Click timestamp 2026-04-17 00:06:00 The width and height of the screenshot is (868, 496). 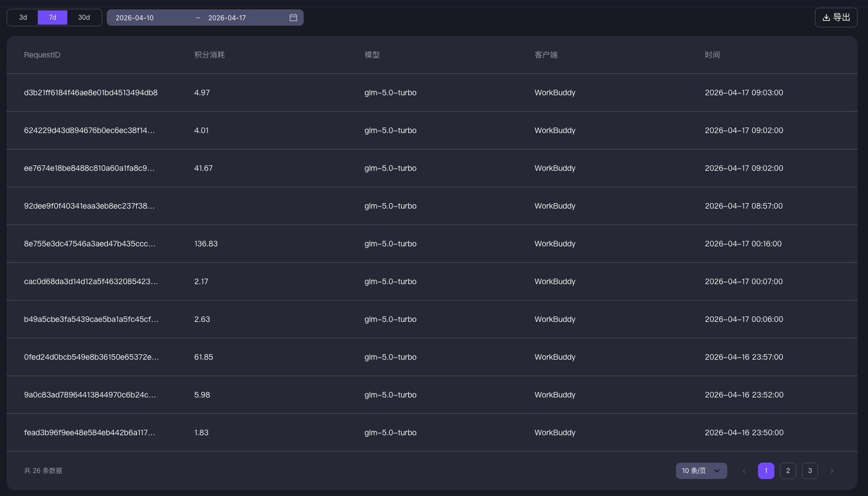[744, 319]
